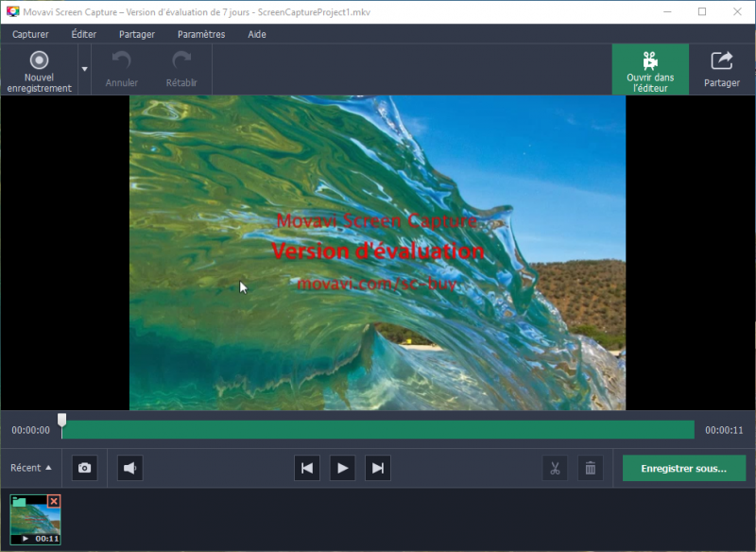Open the Capturer menu
The height and width of the screenshot is (552, 756).
coord(31,34)
